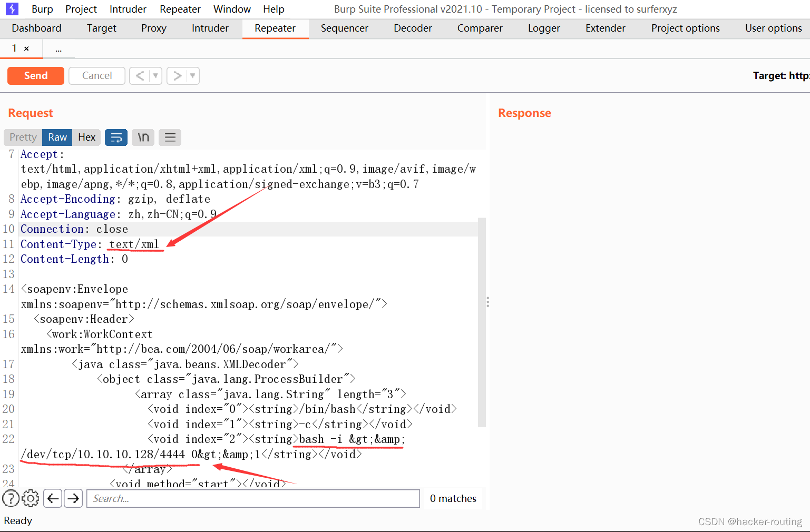Click the Accept-Language header line
810x532 pixels.
pos(119,214)
